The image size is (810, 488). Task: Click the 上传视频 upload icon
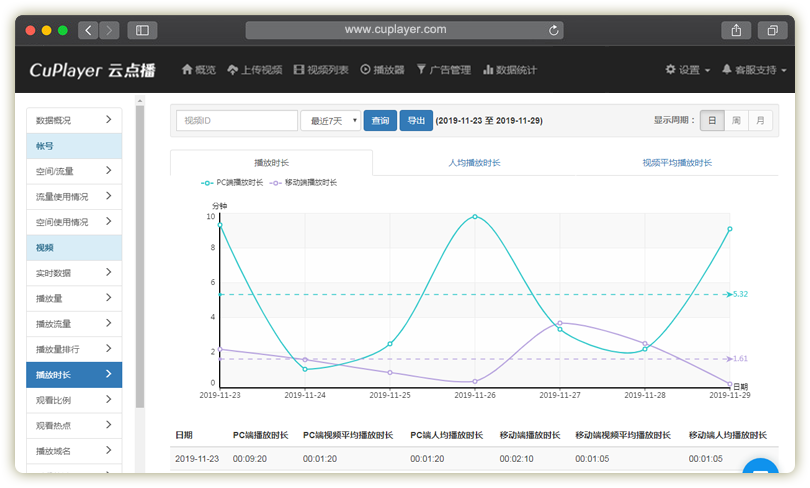[232, 70]
